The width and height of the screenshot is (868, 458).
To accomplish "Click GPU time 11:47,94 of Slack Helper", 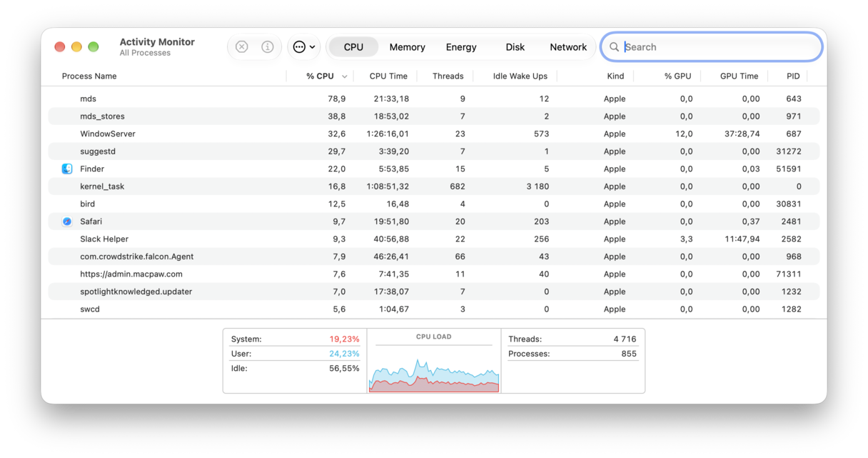I will (742, 239).
